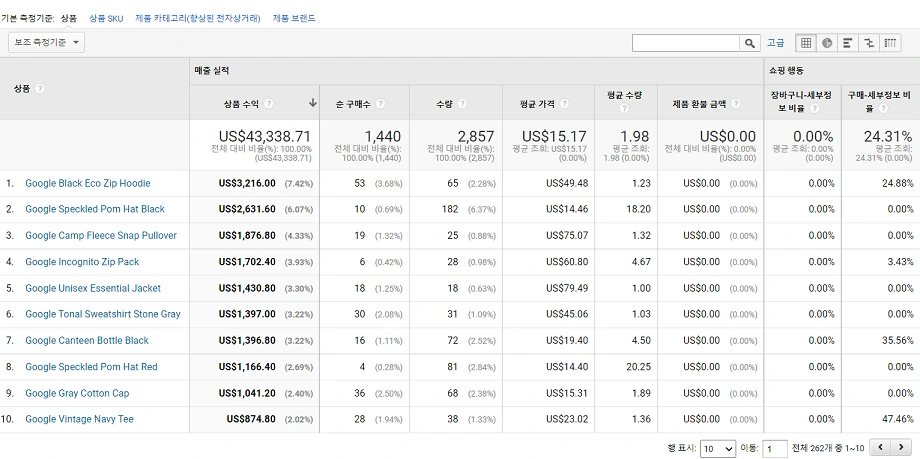920x459 pixels.
Task: Open Google Camp Fleece Snap Pullover
Action: 101,235
